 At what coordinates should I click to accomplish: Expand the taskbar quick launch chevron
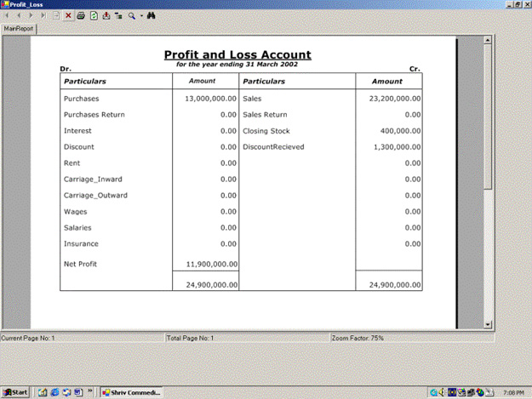pyautogui.click(x=90, y=392)
